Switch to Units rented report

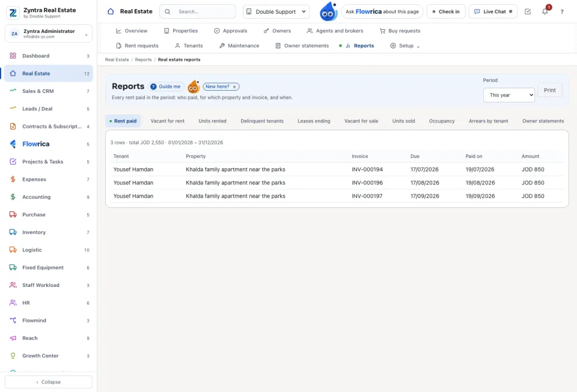coord(212,121)
